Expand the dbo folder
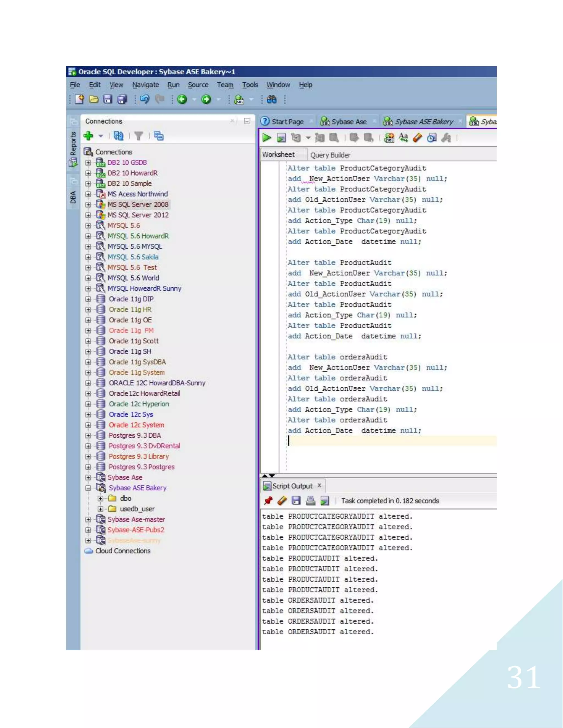Screen dimensions: 563x728 click(x=100, y=499)
